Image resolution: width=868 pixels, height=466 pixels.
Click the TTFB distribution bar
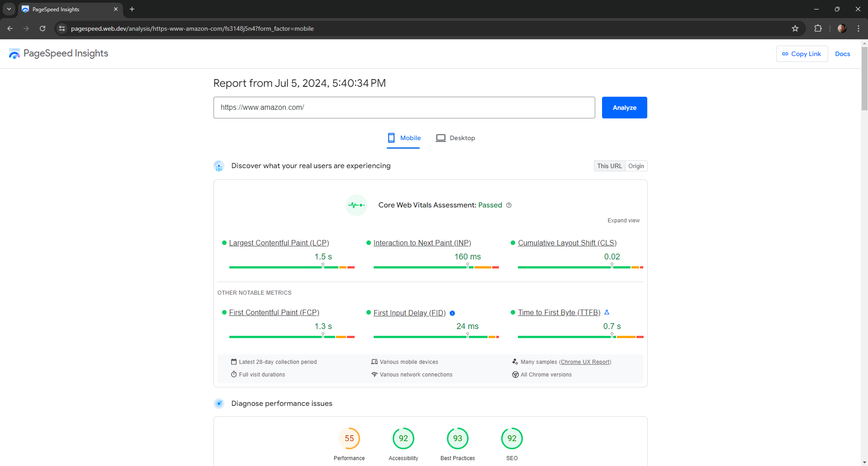(x=580, y=337)
